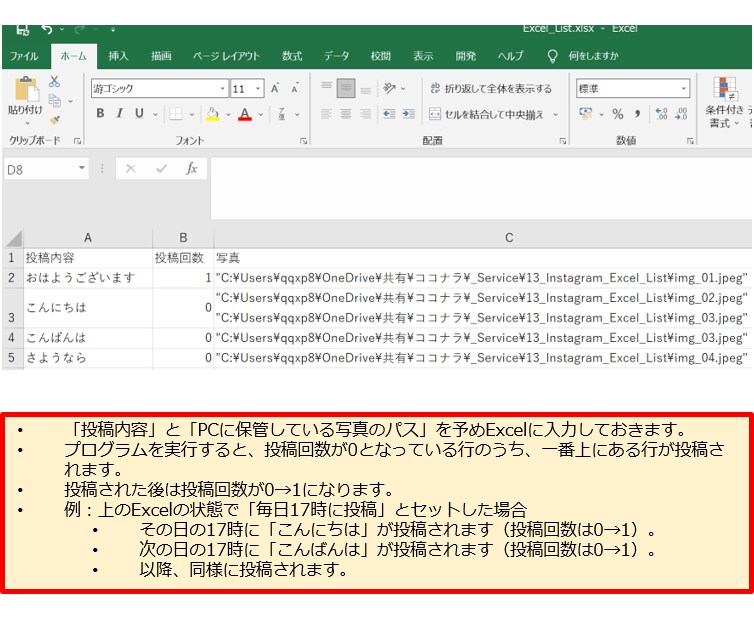This screenshot has width=754, height=625.
Task: Open the borders dropdown arrow
Action: (191, 114)
